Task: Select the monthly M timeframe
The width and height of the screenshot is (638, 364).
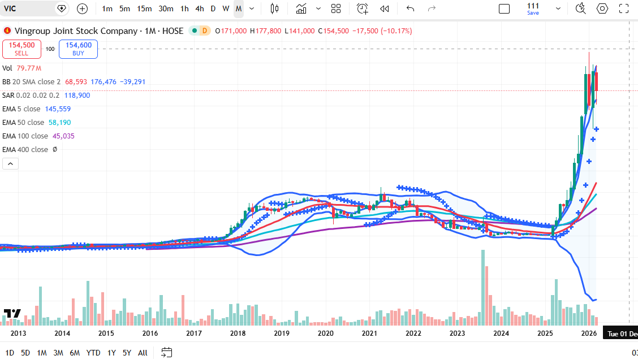Action: 239,8
